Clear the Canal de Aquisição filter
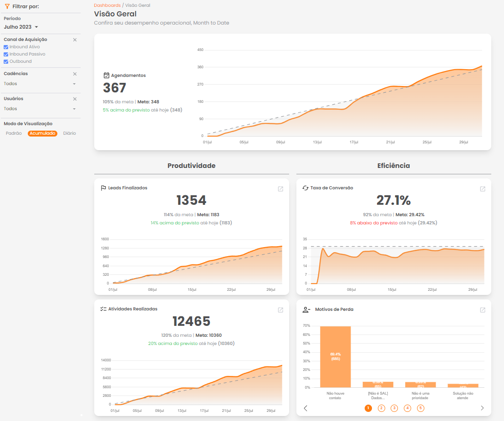 click(x=75, y=40)
